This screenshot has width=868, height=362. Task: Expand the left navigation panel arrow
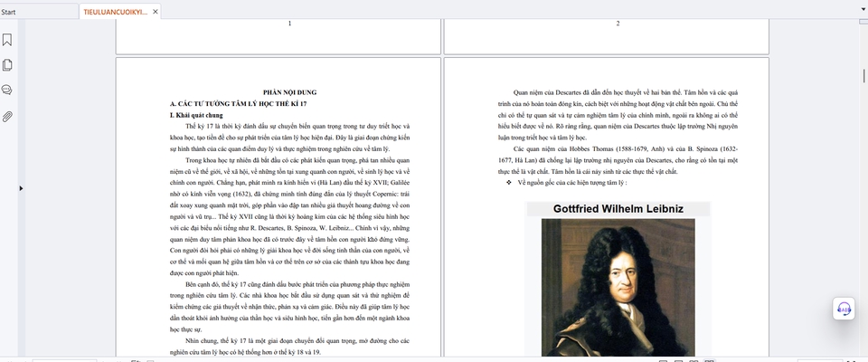(x=21, y=188)
